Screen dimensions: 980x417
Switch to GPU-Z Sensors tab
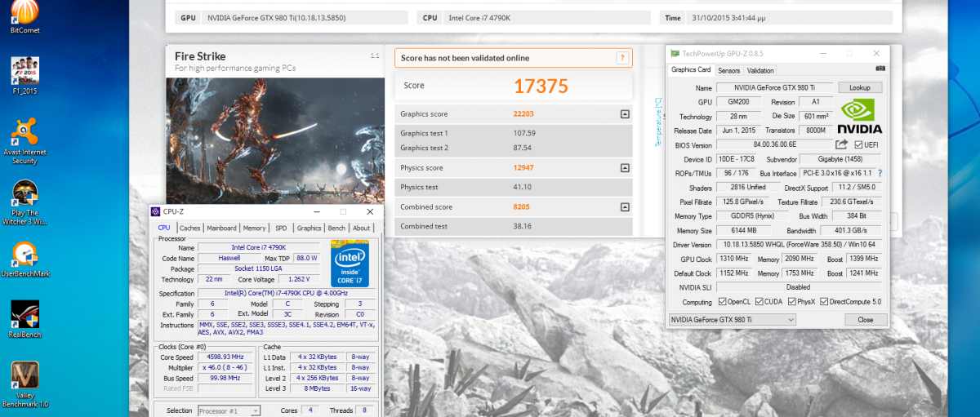click(x=728, y=71)
